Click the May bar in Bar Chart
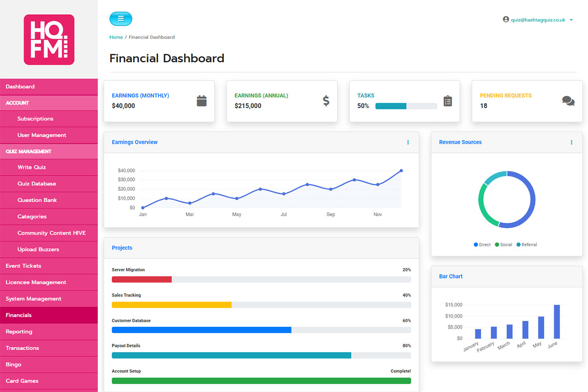Viewport: 588px width, 392px height. pyautogui.click(x=541, y=328)
